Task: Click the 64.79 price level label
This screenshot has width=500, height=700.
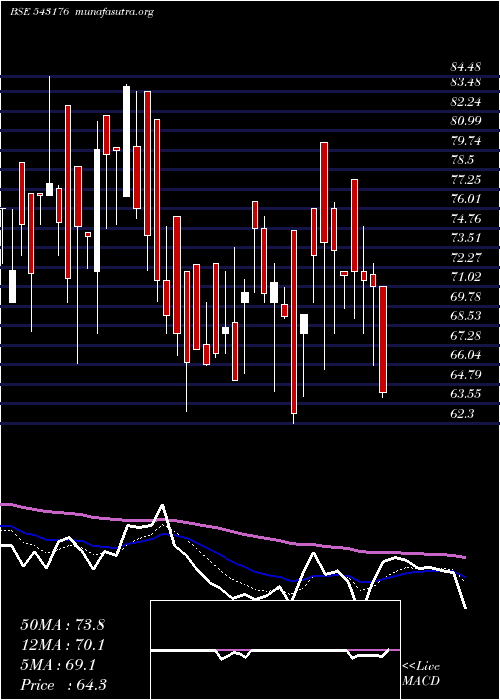Action: click(465, 374)
